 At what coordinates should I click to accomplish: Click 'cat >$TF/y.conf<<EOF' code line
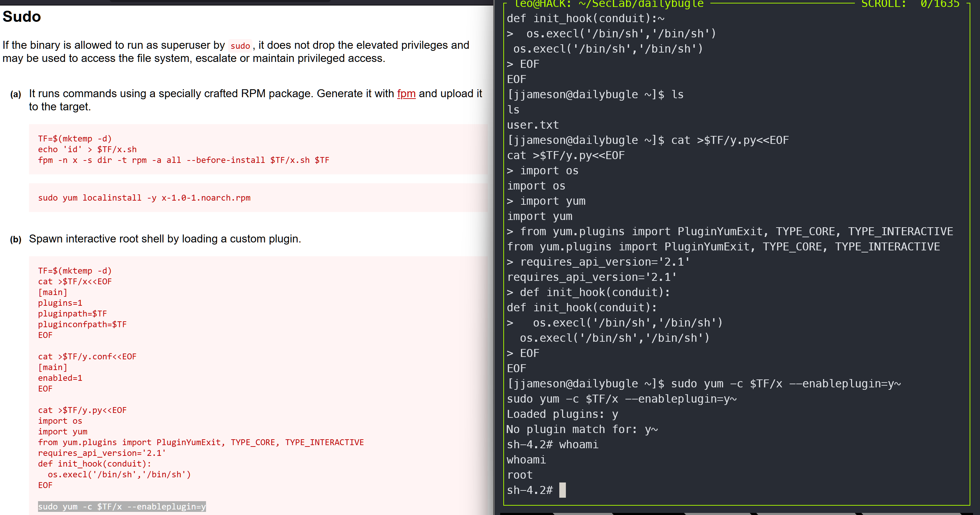(87, 357)
